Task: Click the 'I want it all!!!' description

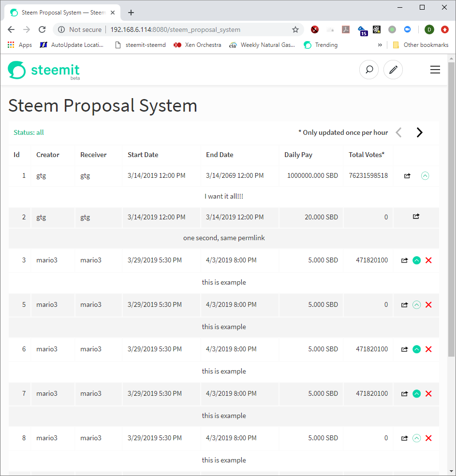Action: [224, 196]
